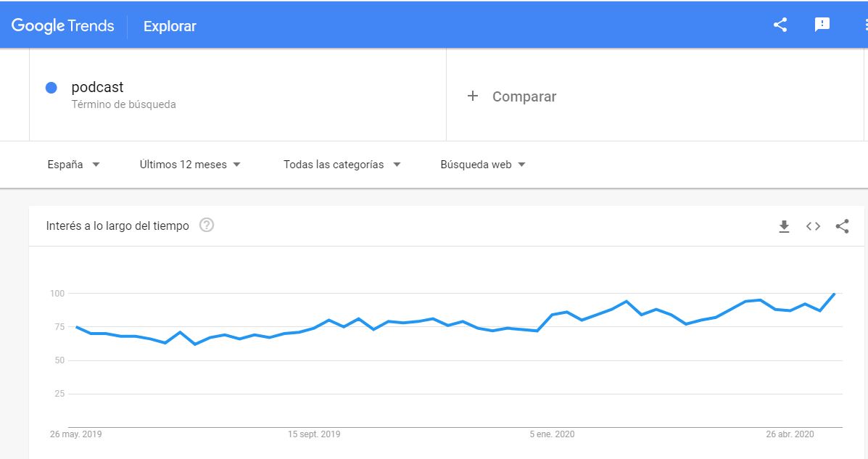Open the feedback icon in the header

822,25
